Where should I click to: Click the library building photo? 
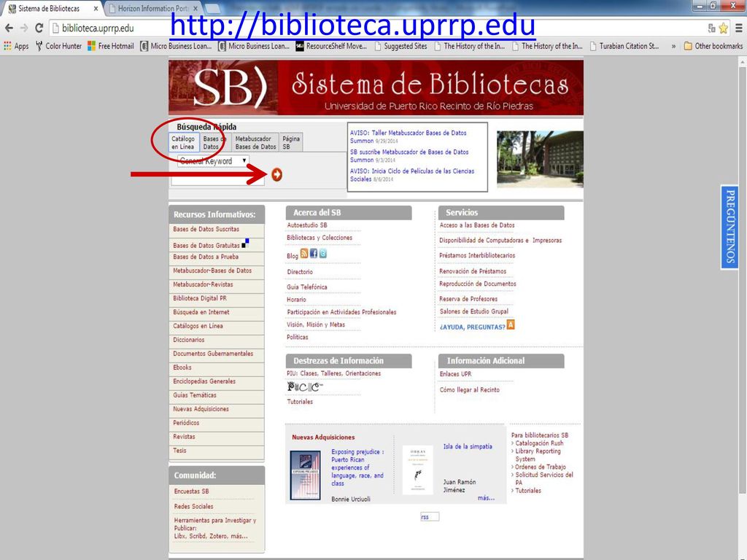click(x=540, y=159)
